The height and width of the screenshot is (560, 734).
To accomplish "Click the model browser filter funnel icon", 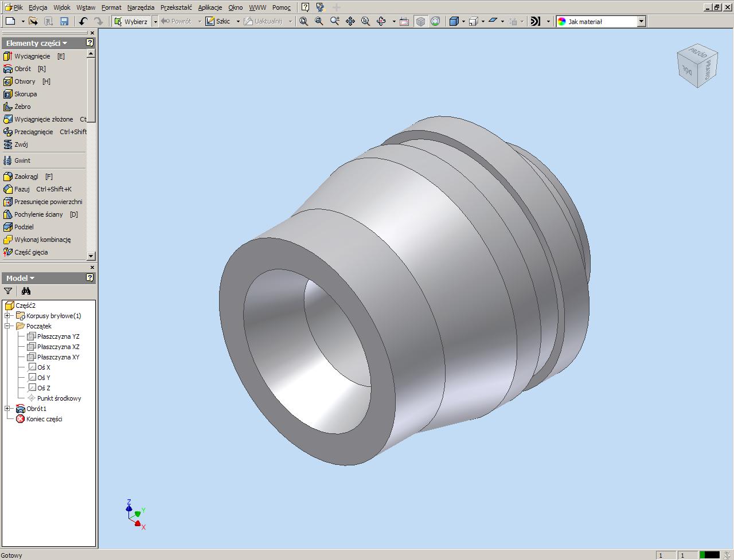I will 8,291.
